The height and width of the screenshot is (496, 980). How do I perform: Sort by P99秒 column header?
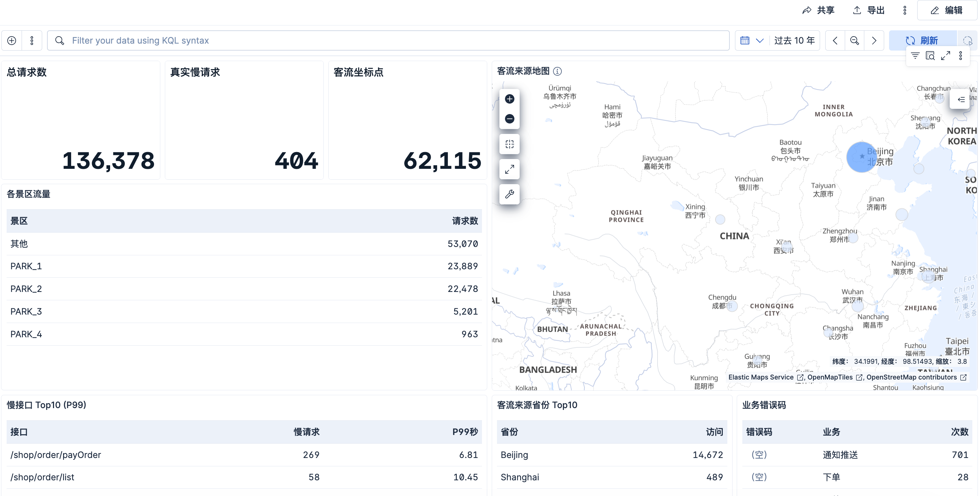[x=465, y=432]
